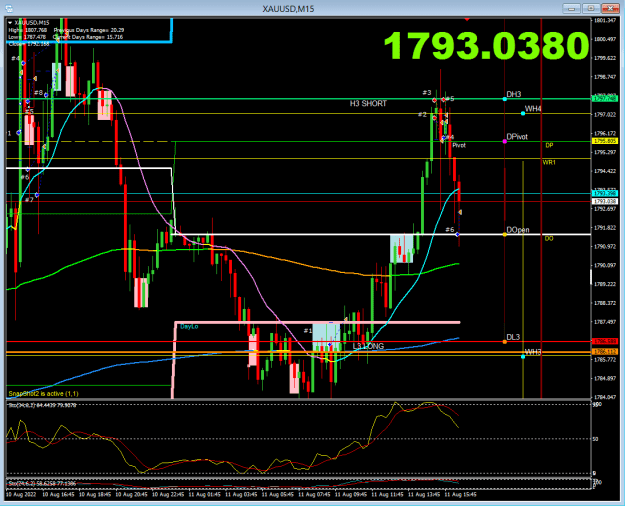Click the blue diamond marker beside #8
625x506 pixels.
coord(46,95)
